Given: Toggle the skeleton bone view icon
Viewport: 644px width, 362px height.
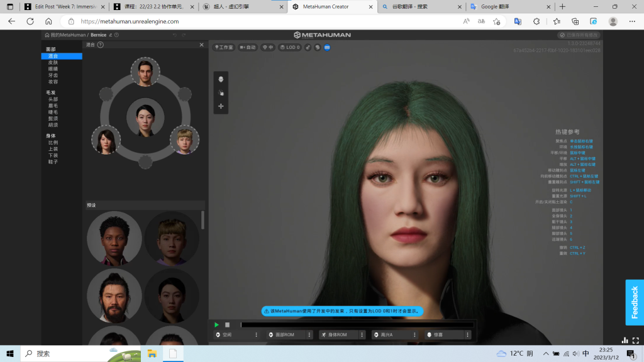Looking at the screenshot, I should [x=308, y=48].
